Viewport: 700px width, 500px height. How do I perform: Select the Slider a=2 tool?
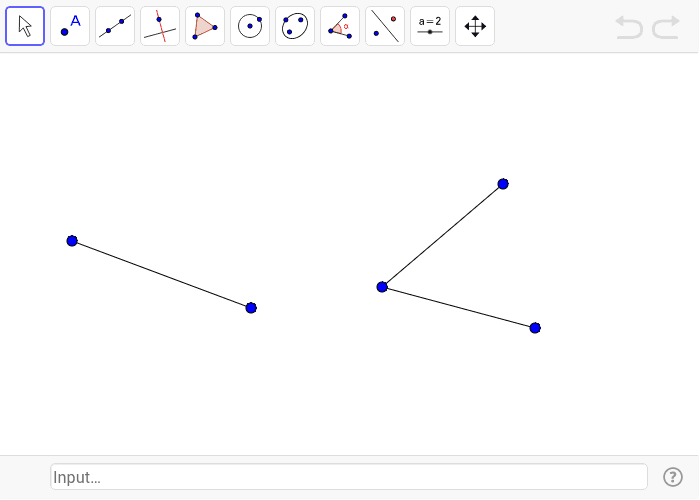pos(430,26)
